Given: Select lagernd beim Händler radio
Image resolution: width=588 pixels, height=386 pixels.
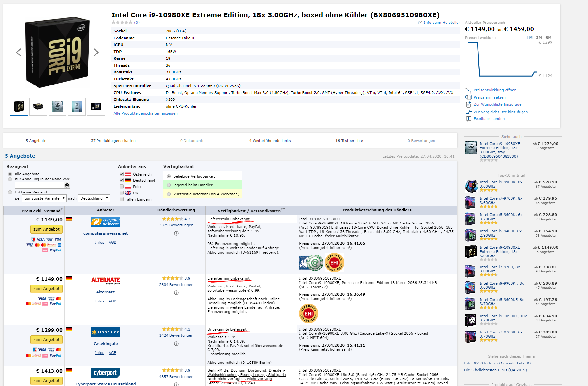Looking at the screenshot, I should click(169, 185).
